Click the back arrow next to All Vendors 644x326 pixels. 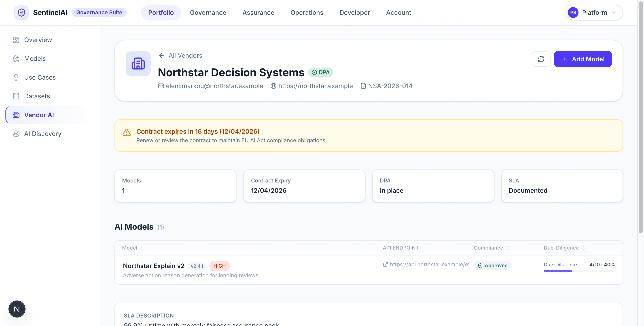tap(161, 55)
